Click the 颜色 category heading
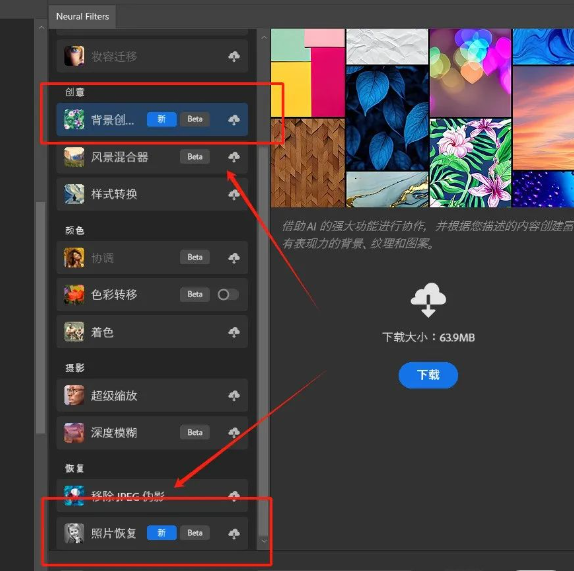 pyautogui.click(x=75, y=230)
